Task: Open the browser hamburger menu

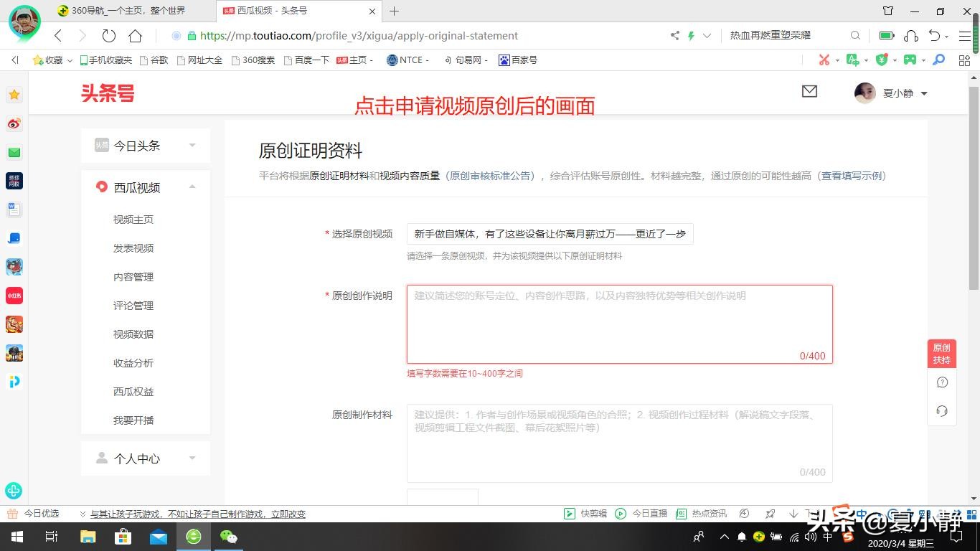Action: pyautogui.click(x=965, y=35)
